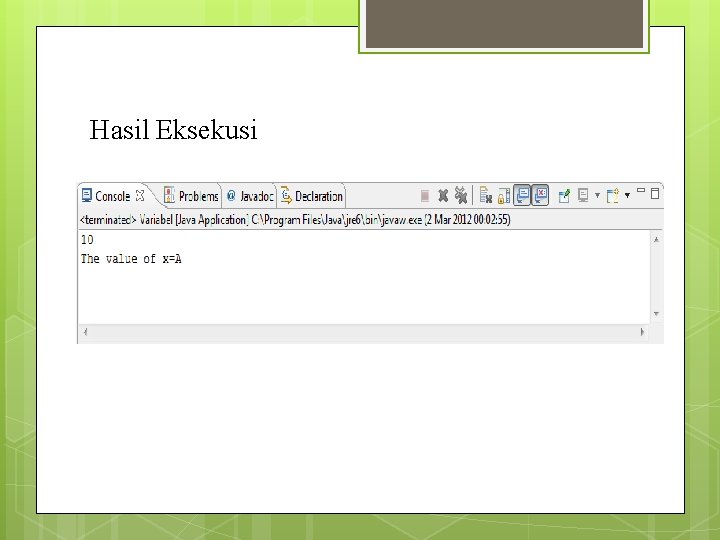Switch to the Problems tab

coord(191,196)
